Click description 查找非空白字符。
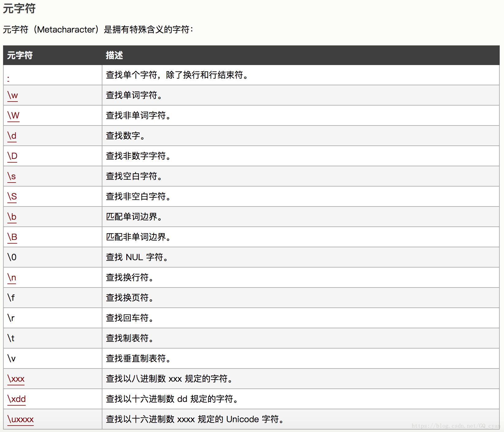The height and width of the screenshot is (432, 504). pos(139,196)
